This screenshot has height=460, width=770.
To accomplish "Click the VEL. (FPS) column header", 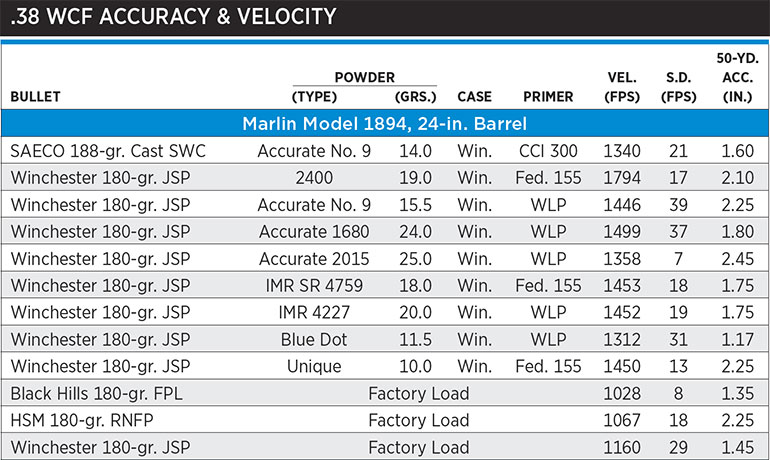I will 622,87.
